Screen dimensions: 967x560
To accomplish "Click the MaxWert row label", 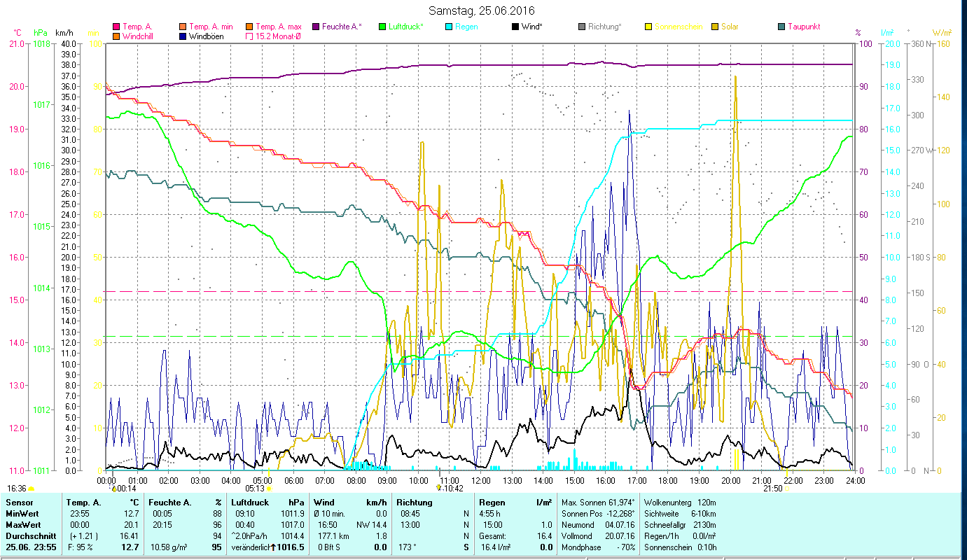I will pyautogui.click(x=25, y=525).
